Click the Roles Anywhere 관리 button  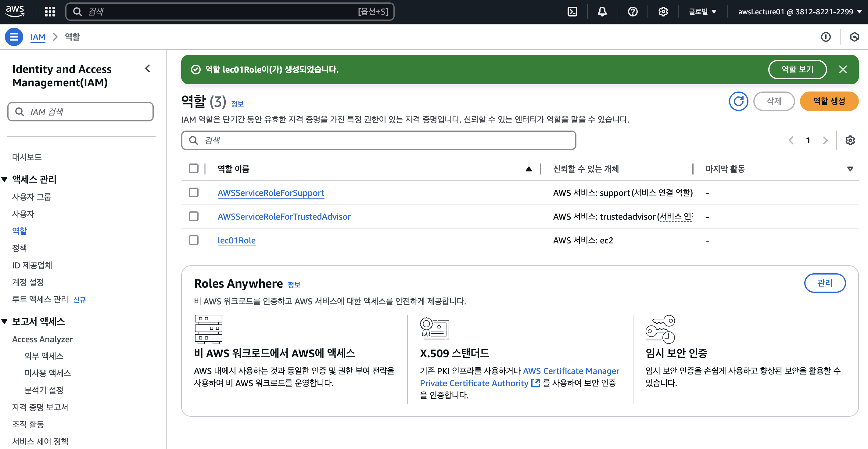(824, 283)
